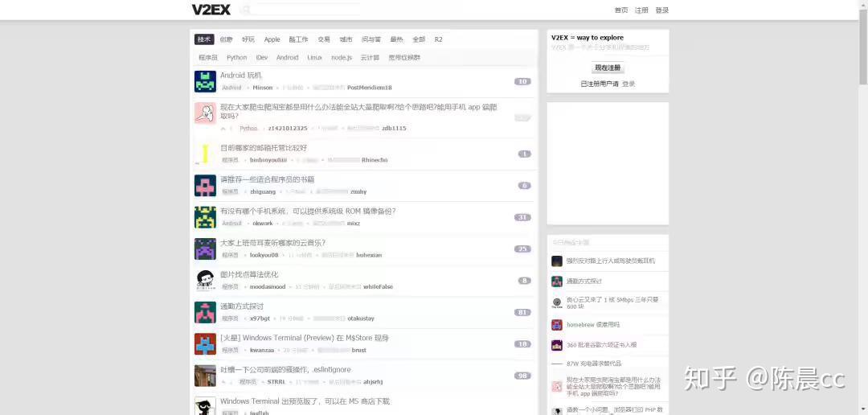Image resolution: width=868 pixels, height=415 pixels.
Task: Open user z1421012325's profile
Action: [x=287, y=128]
